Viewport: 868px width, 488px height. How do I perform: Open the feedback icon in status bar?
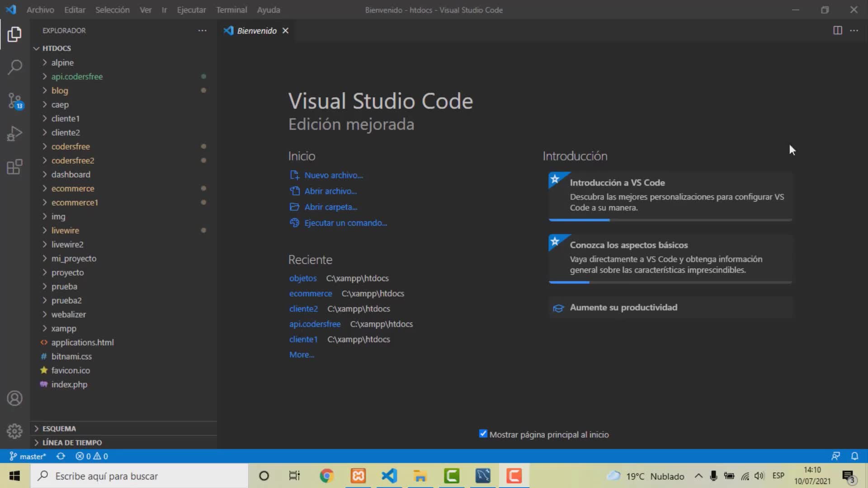pyautogui.click(x=835, y=456)
